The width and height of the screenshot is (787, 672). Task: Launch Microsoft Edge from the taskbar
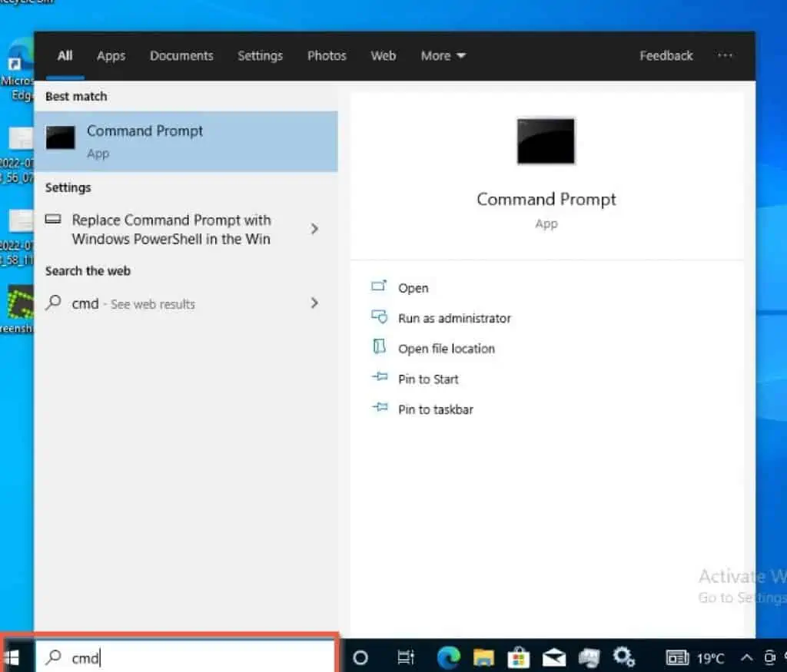pos(448,657)
